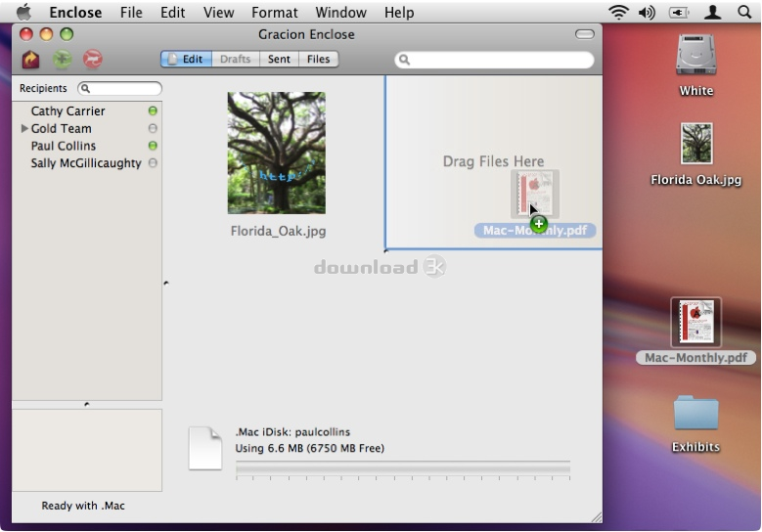Click the Wi-Fi status icon
The height and width of the screenshot is (532, 762).
618,12
